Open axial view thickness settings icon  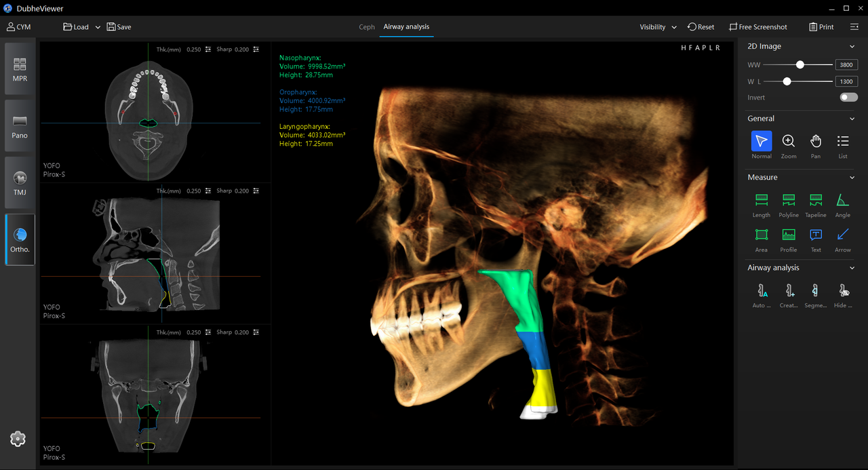coord(208,50)
